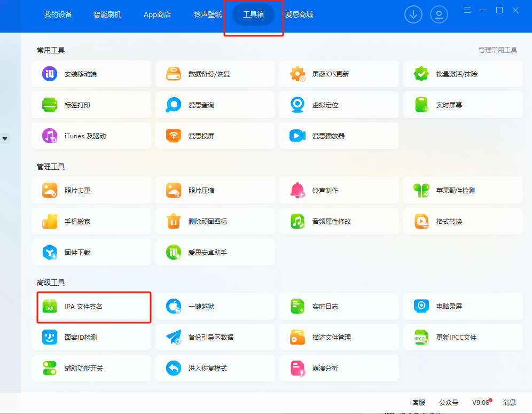Launch the 手机搬家 icon
This screenshot has width=532, height=414.
pyautogui.click(x=50, y=221)
